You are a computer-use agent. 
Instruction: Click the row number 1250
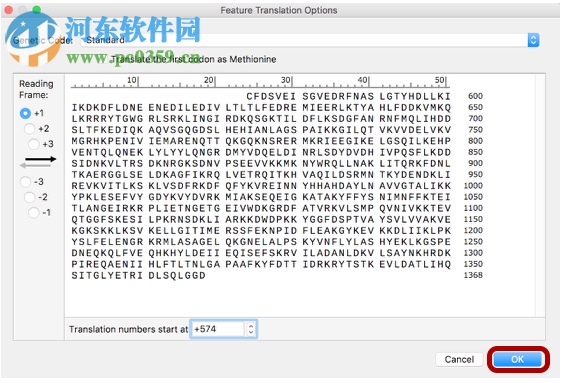[x=473, y=241]
